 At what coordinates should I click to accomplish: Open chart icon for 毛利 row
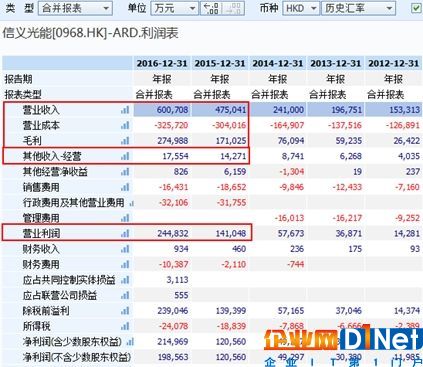(125, 141)
